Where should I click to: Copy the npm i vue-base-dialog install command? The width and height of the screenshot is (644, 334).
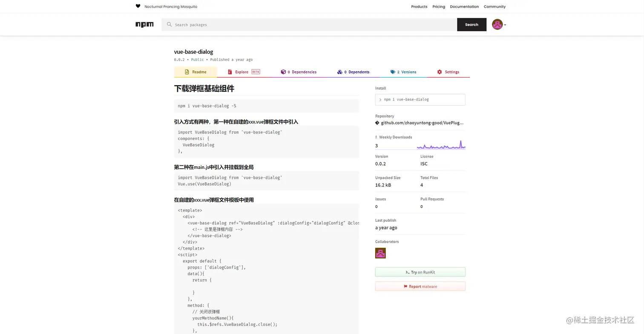pos(420,99)
